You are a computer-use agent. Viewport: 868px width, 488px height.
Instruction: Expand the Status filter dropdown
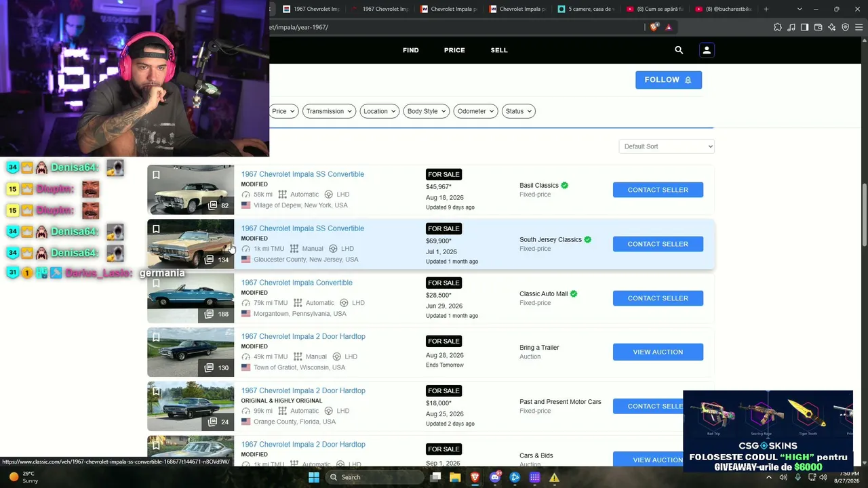click(519, 111)
